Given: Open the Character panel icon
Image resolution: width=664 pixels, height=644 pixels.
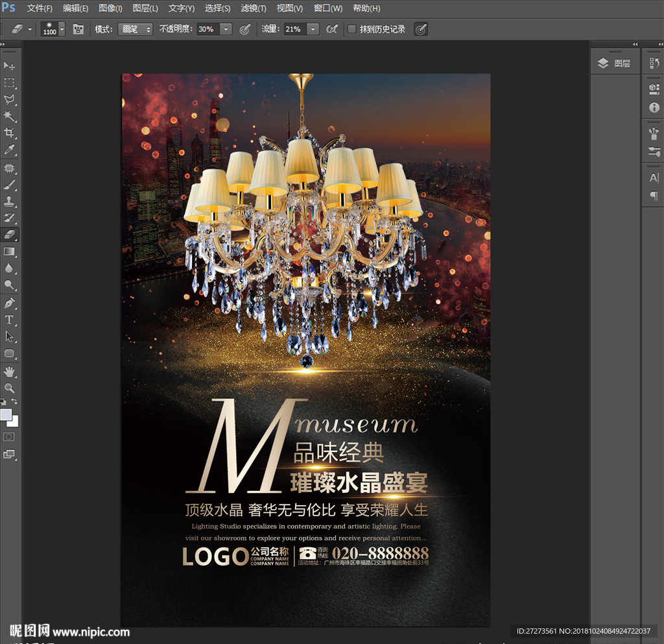Looking at the screenshot, I should pyautogui.click(x=654, y=178).
